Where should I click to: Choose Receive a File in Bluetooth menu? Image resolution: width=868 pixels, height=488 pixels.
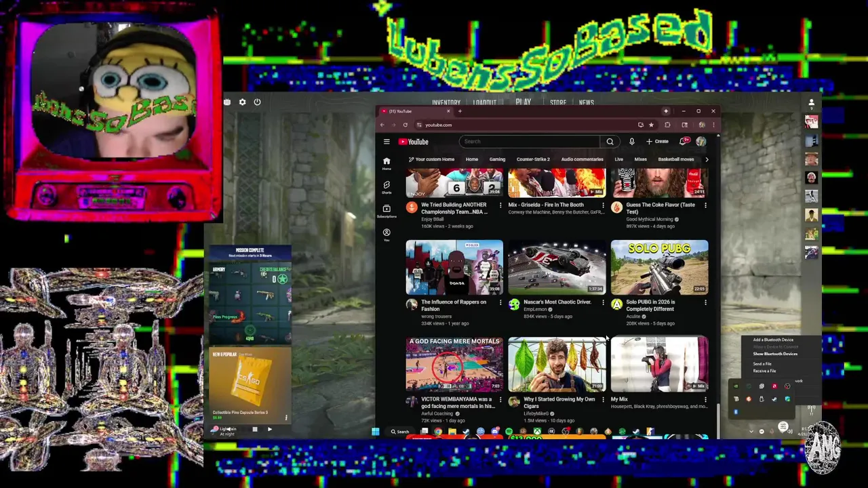(764, 371)
